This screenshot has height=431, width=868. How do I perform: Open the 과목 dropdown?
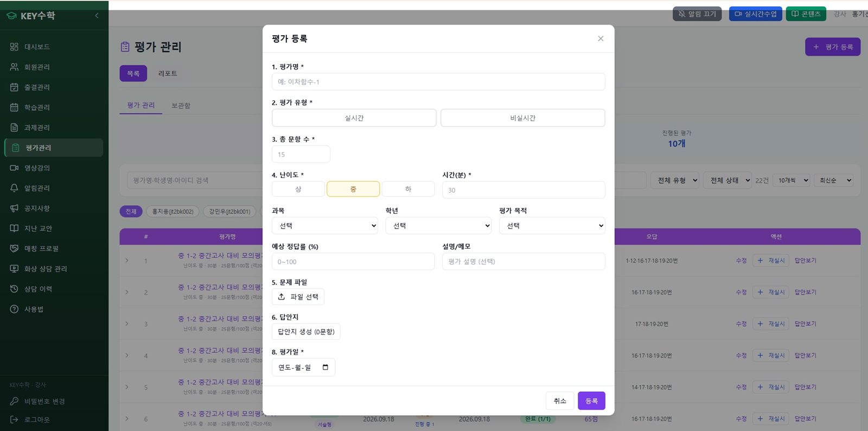coord(325,226)
